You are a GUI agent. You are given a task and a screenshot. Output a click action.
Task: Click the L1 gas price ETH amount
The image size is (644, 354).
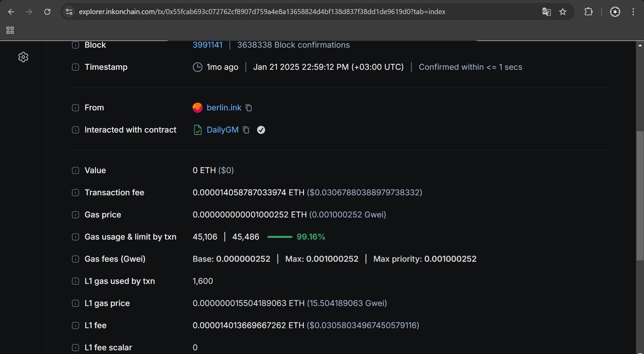pyautogui.click(x=248, y=303)
